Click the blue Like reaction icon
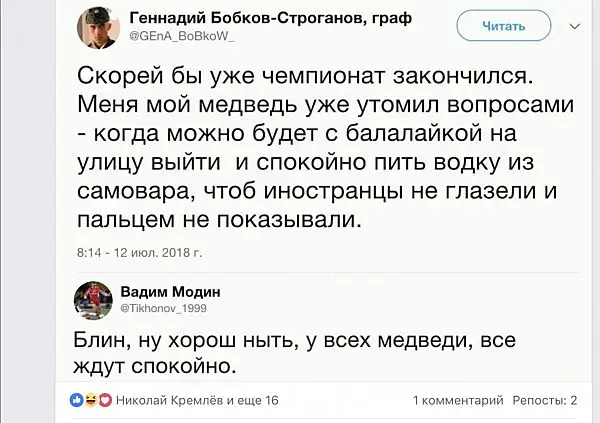 pyautogui.click(x=77, y=401)
